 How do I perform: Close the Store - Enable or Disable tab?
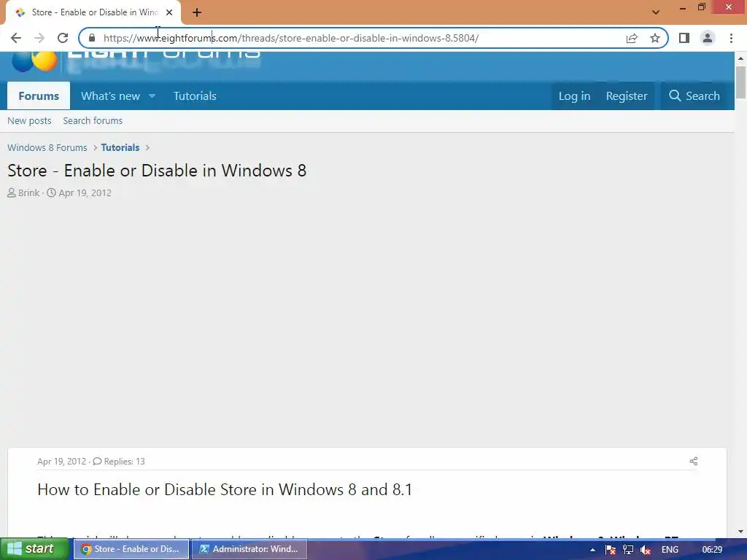169,12
